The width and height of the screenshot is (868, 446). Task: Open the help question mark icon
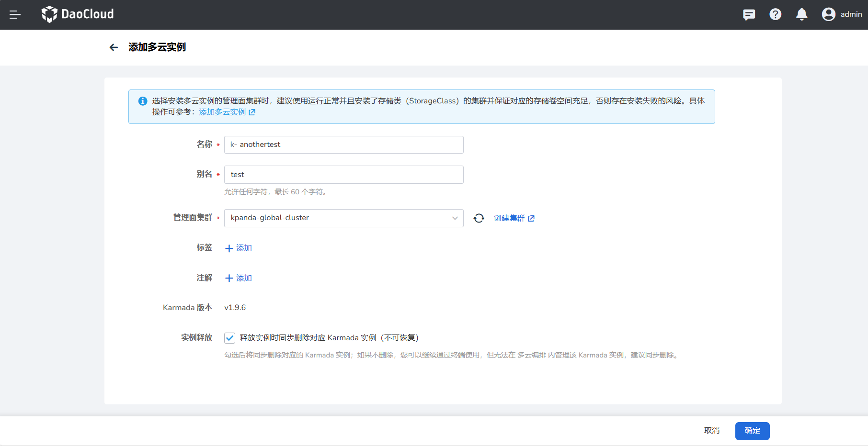click(x=775, y=15)
